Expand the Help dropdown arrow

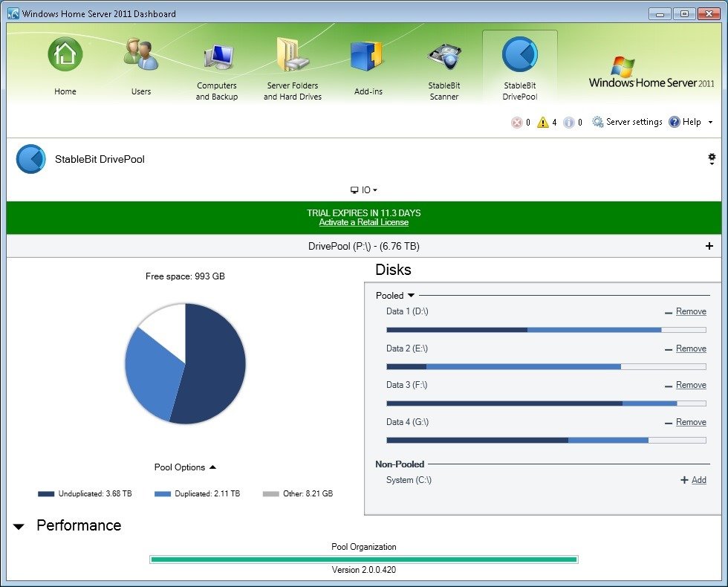coord(710,122)
